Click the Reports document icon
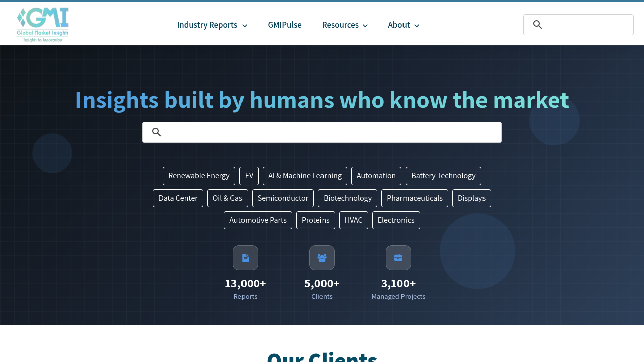 246,258
